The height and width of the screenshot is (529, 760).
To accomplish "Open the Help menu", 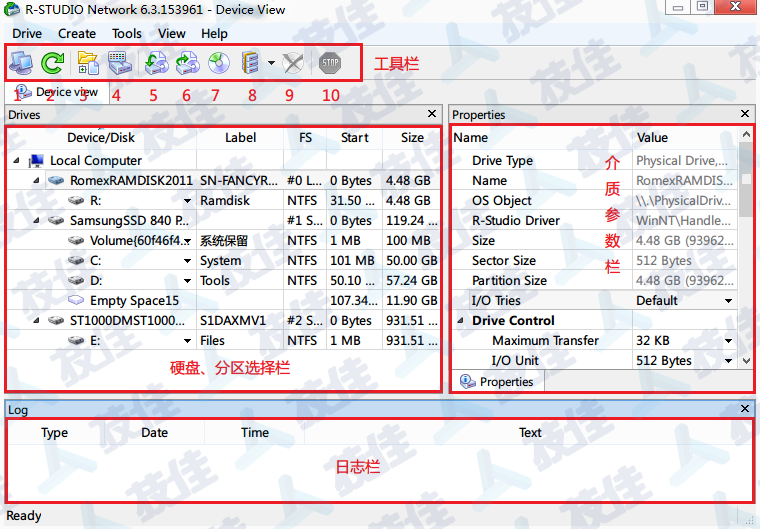I will (x=214, y=33).
